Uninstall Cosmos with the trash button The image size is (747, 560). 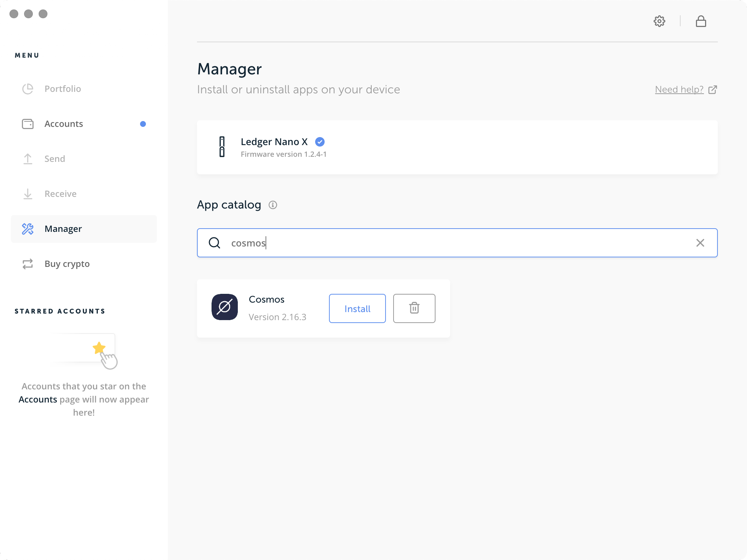414,308
